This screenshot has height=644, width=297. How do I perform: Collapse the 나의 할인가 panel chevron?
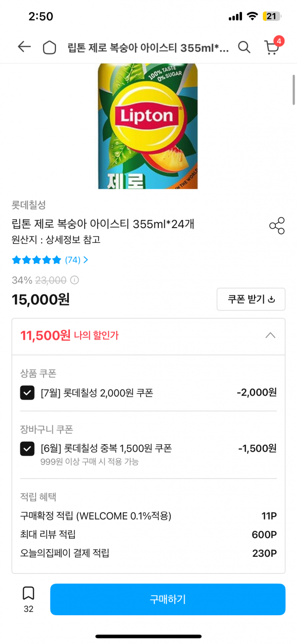[270, 336]
